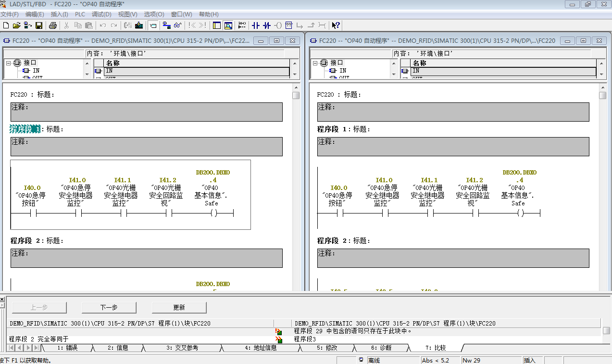Click the Monitor glasses icon
Screen dimensions: 612x364
point(178,25)
